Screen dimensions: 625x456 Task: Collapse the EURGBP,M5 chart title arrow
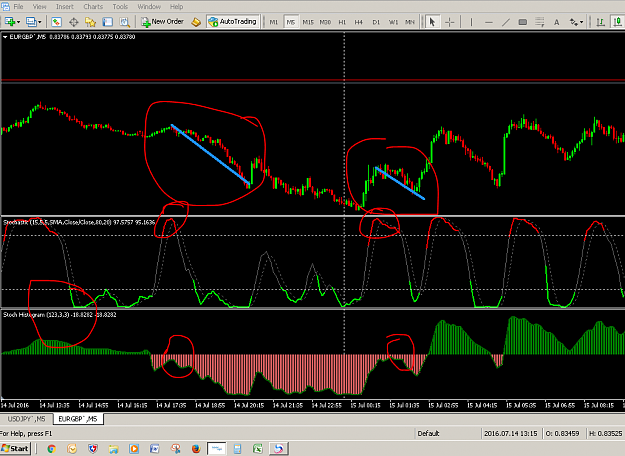click(5, 37)
